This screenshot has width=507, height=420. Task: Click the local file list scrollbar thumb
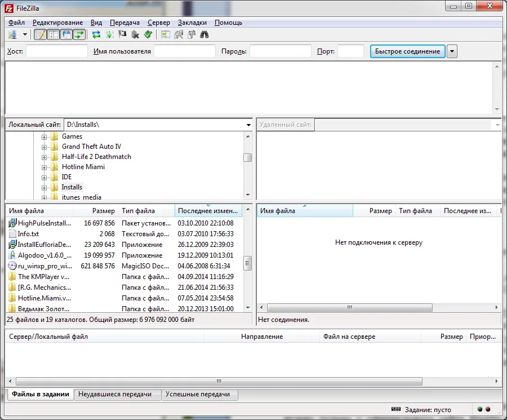tap(248, 263)
